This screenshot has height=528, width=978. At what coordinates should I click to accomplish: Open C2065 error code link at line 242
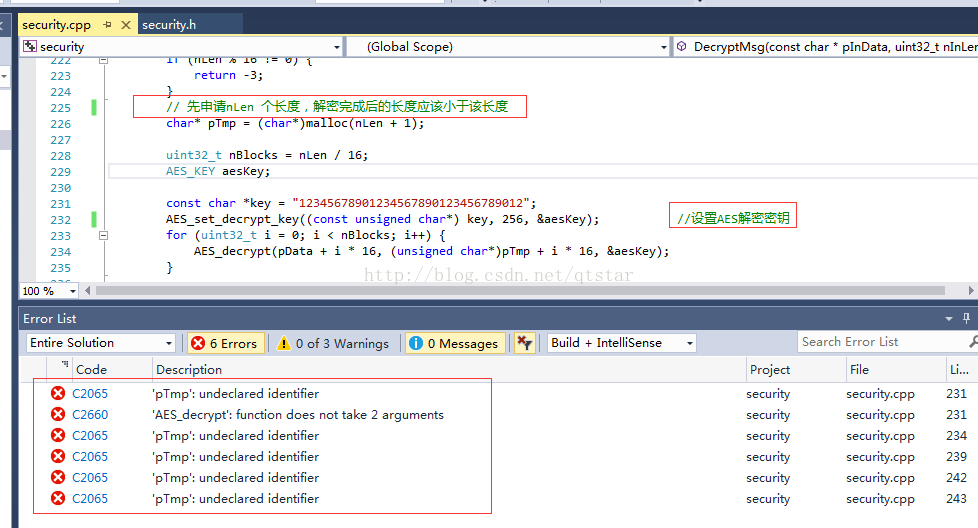(x=90, y=478)
